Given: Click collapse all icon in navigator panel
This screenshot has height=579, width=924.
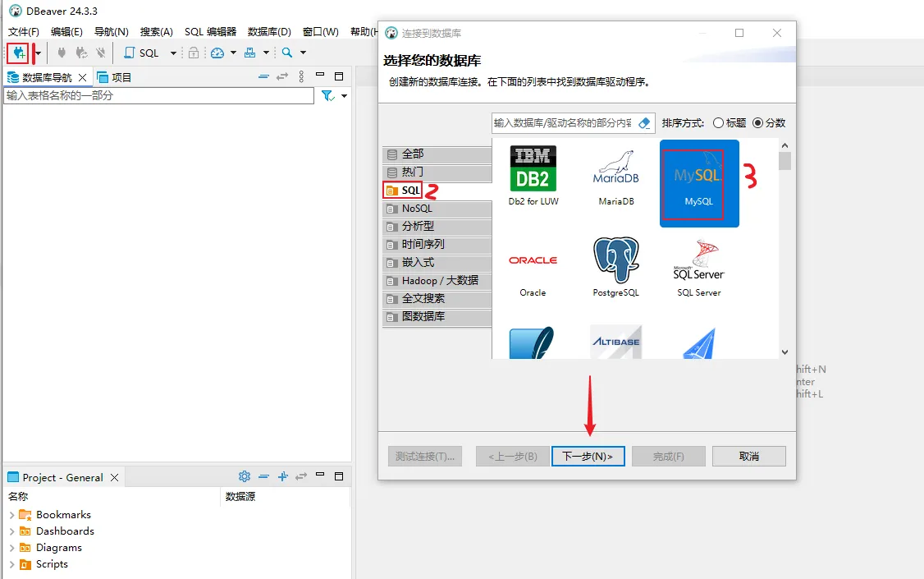Looking at the screenshot, I should [x=263, y=76].
